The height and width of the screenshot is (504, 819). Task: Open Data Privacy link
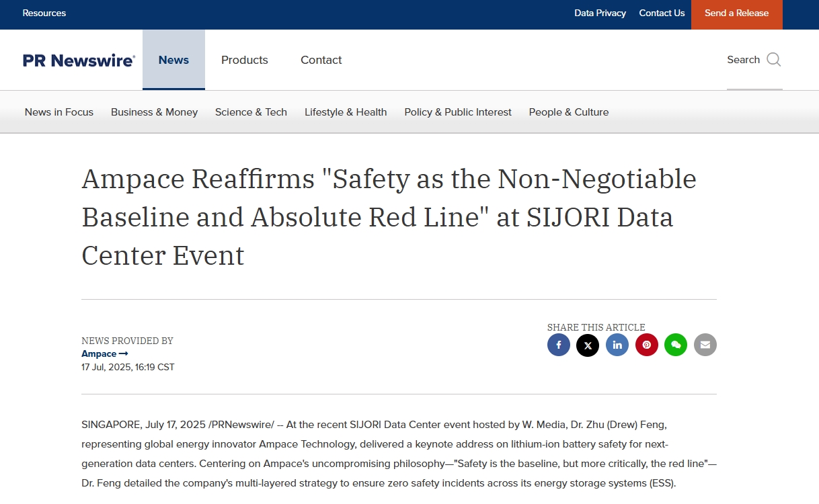point(600,13)
